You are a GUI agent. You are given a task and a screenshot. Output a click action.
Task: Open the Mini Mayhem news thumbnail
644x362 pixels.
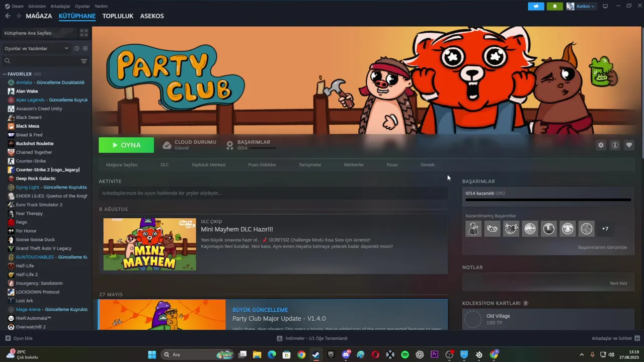pyautogui.click(x=150, y=244)
